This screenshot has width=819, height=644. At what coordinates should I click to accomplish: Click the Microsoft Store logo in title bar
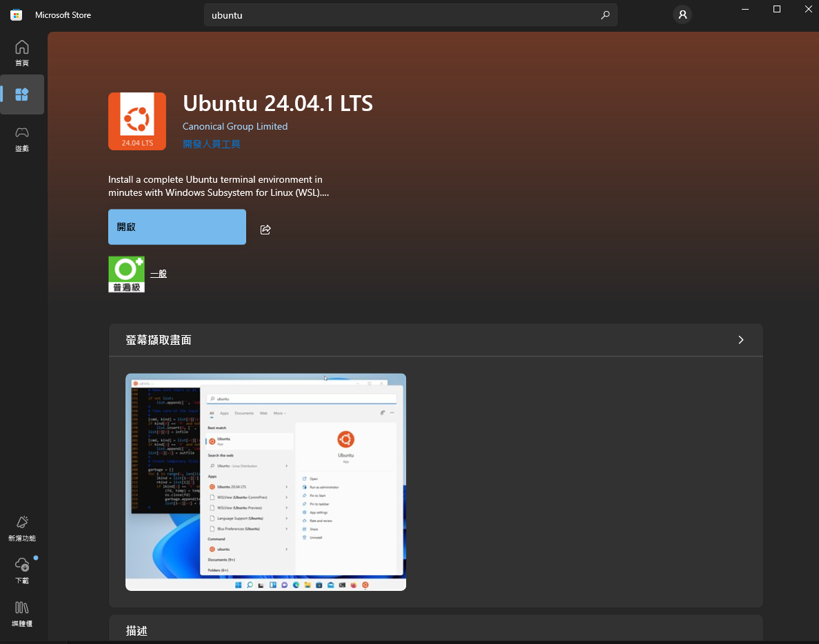click(16, 14)
